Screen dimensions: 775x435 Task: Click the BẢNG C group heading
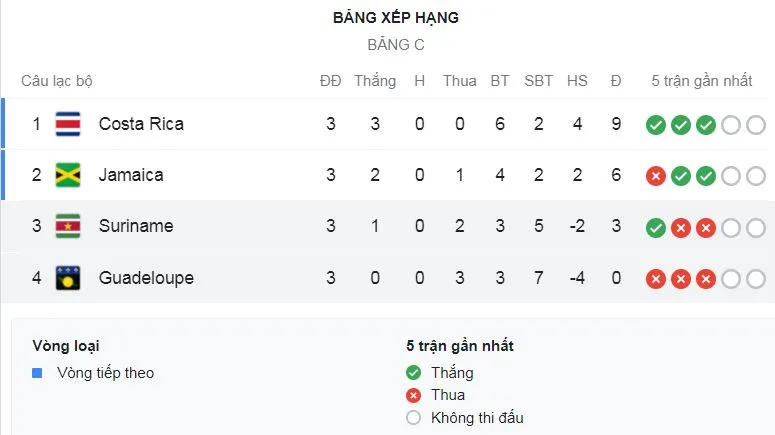pos(396,45)
